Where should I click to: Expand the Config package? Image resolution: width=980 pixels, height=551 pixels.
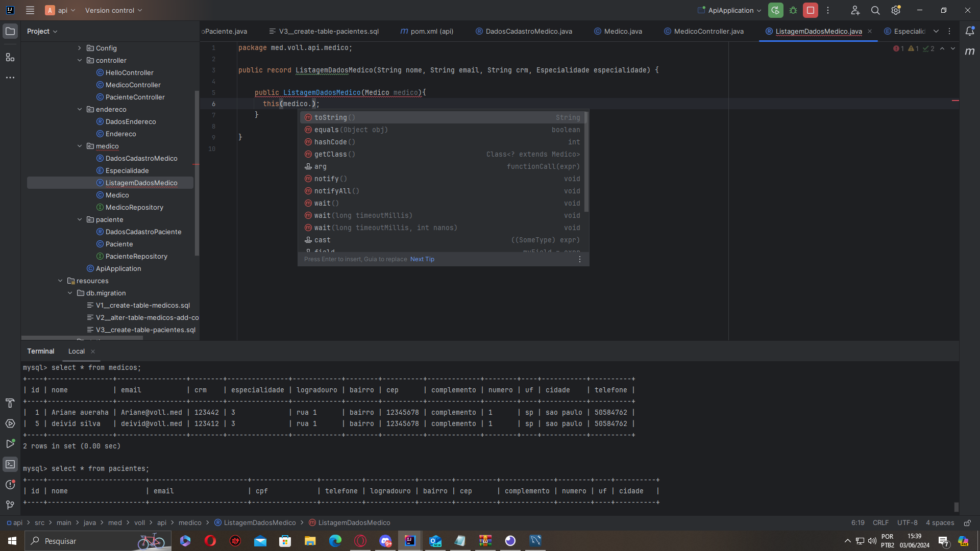[80, 48]
